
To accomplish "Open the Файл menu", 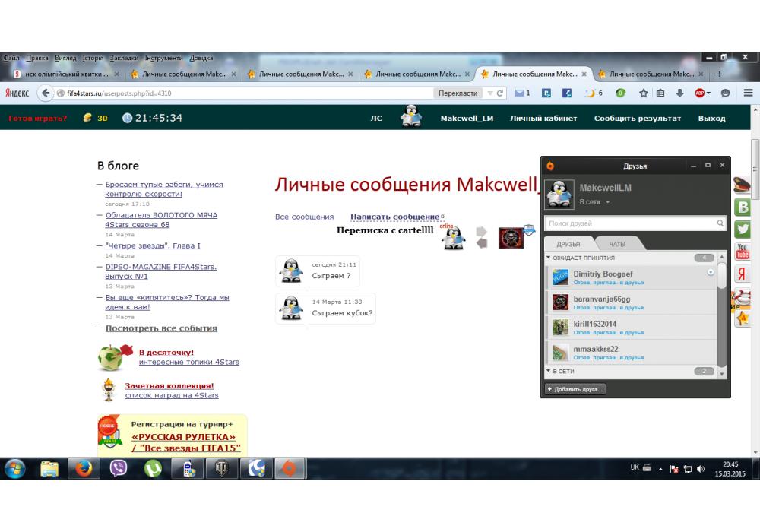I will 11,58.
